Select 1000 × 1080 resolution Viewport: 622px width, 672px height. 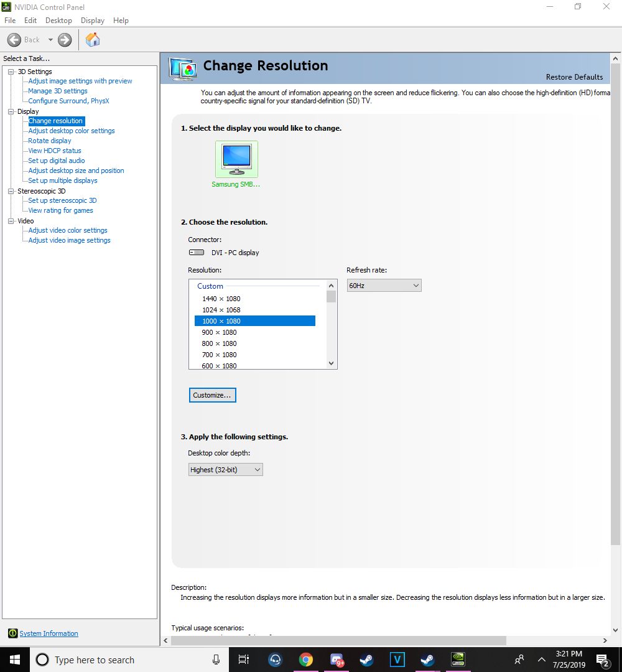tap(255, 321)
